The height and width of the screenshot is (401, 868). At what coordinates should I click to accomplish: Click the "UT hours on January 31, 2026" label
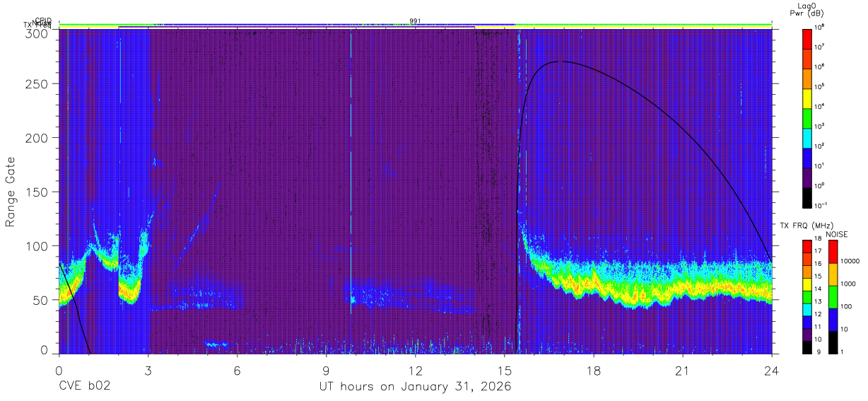[414, 387]
